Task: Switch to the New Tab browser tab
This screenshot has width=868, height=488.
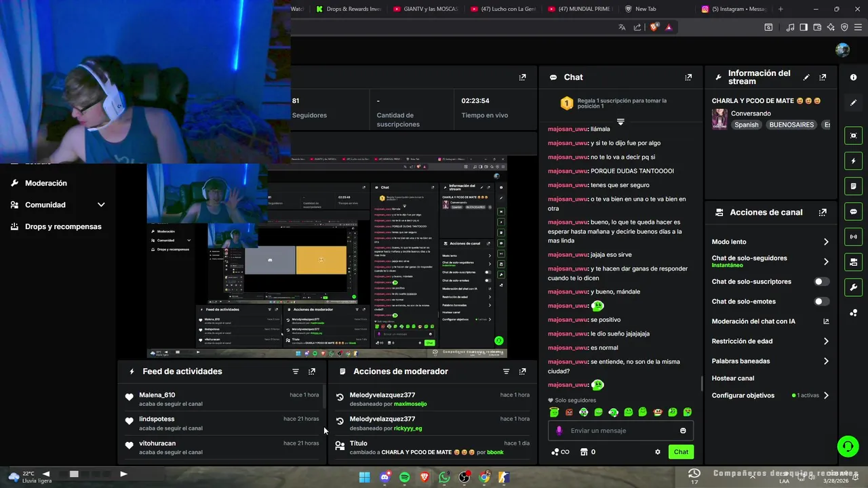Action: 658,9
